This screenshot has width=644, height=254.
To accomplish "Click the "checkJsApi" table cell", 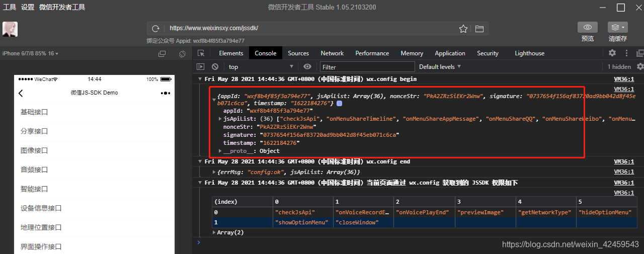I will [x=303, y=212].
